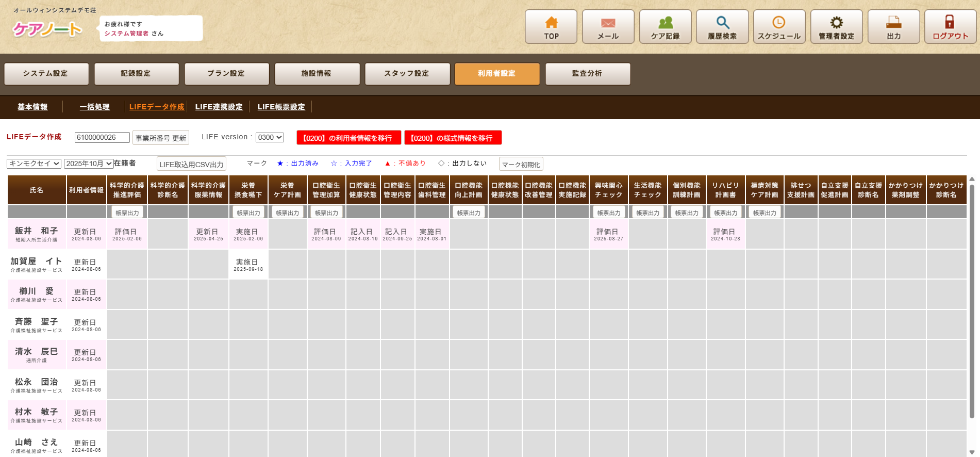Click the red 利用者情報を移行 button
Screen dimensions: 980x457
tap(347, 138)
